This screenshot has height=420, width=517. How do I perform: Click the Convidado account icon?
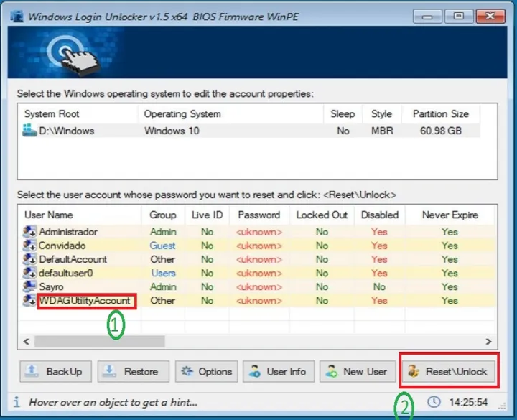tap(29, 246)
